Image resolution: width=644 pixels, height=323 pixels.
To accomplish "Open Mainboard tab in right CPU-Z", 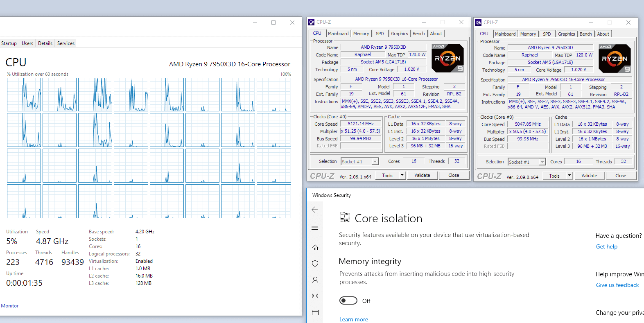I will coord(505,34).
